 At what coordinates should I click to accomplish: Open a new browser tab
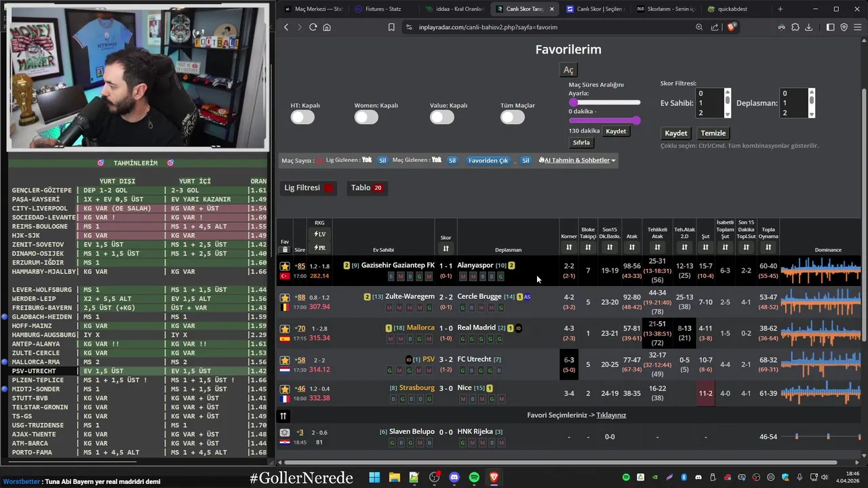pos(780,9)
